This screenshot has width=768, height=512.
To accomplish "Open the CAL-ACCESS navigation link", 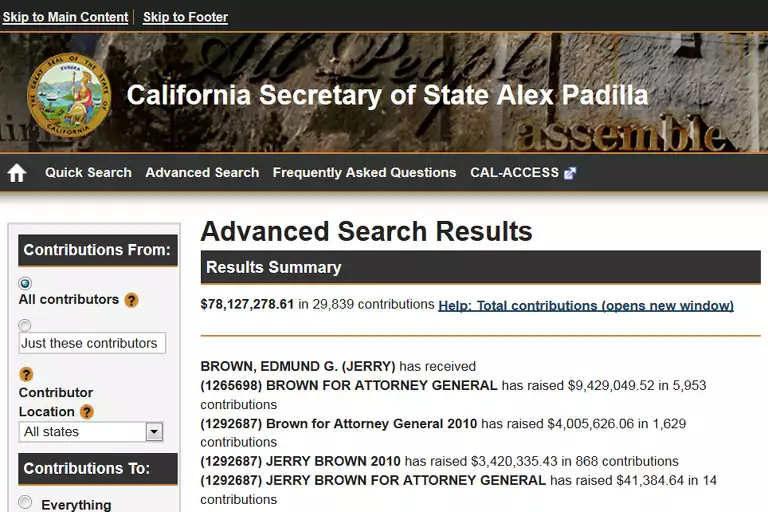I will [x=514, y=172].
